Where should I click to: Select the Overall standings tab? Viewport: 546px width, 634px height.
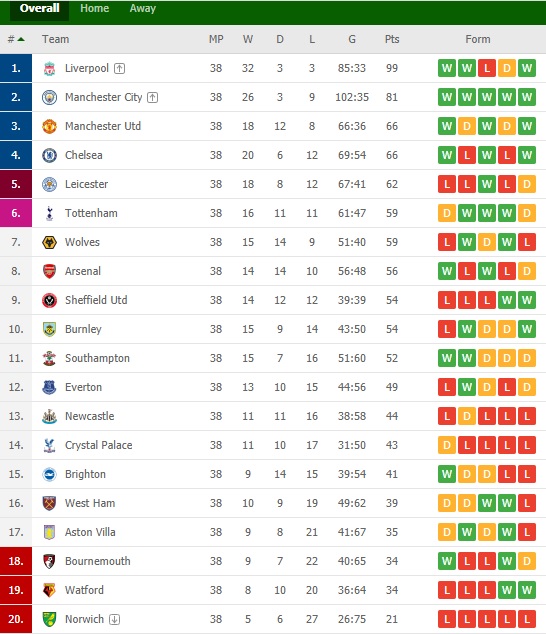pos(40,8)
